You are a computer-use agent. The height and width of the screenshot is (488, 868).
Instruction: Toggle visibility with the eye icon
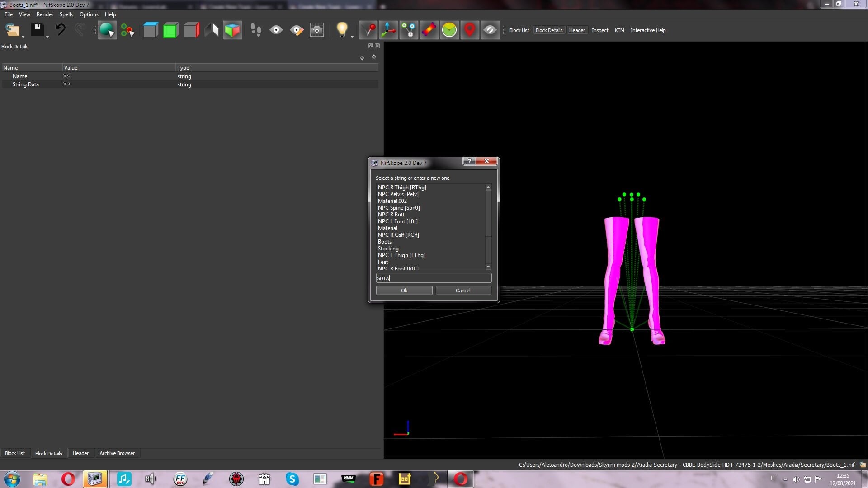click(276, 30)
